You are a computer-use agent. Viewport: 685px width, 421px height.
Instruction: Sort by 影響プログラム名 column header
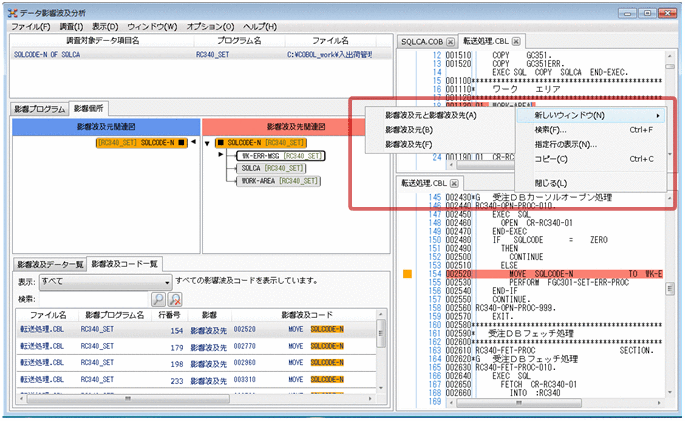coord(114,315)
